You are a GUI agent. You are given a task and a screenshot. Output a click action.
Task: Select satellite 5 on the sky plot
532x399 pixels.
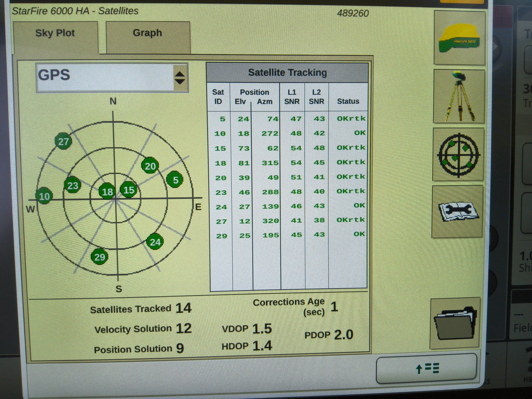[175, 180]
